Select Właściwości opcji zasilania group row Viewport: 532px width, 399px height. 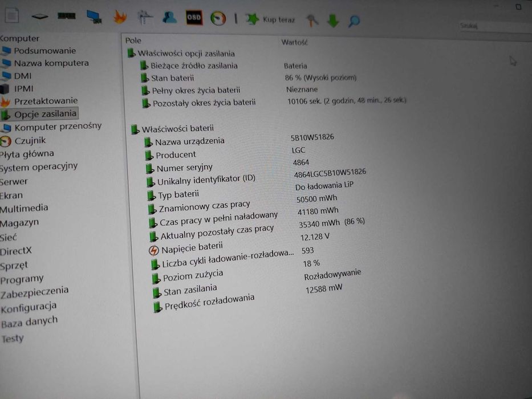coord(181,53)
